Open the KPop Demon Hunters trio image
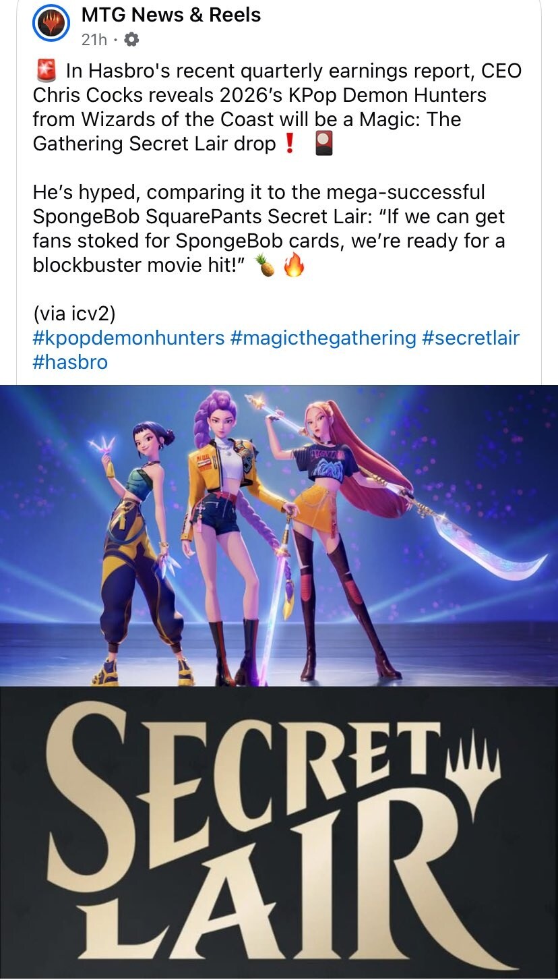The width and height of the screenshot is (558, 980). 279,536
